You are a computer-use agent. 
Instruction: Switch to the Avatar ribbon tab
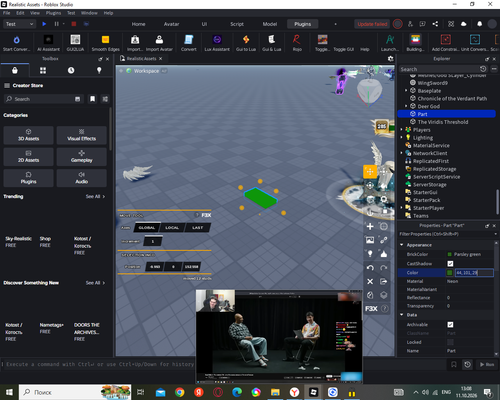click(171, 24)
